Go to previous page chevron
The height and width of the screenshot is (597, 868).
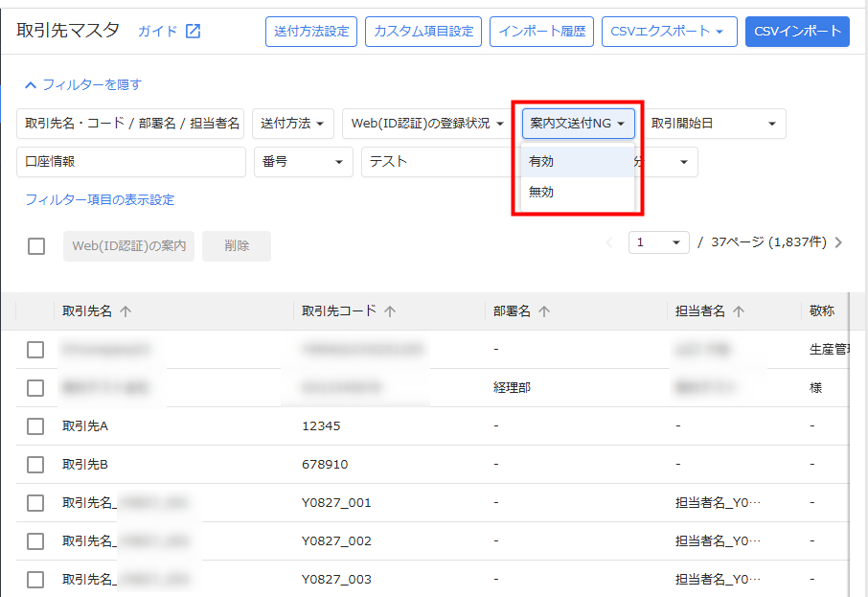coord(609,242)
